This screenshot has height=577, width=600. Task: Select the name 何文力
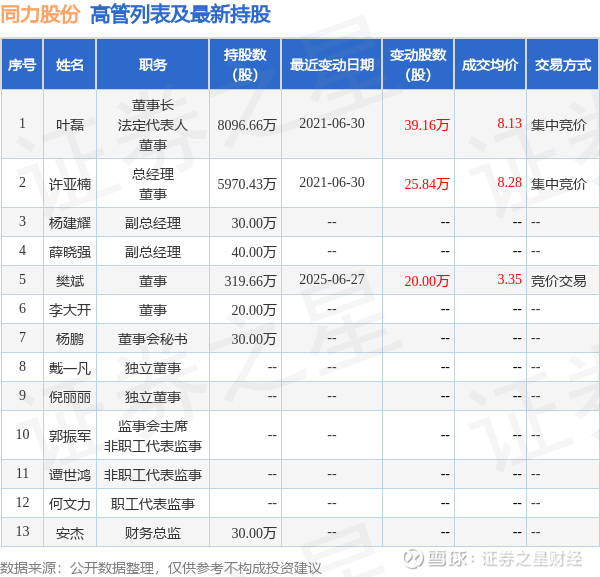coord(70,504)
